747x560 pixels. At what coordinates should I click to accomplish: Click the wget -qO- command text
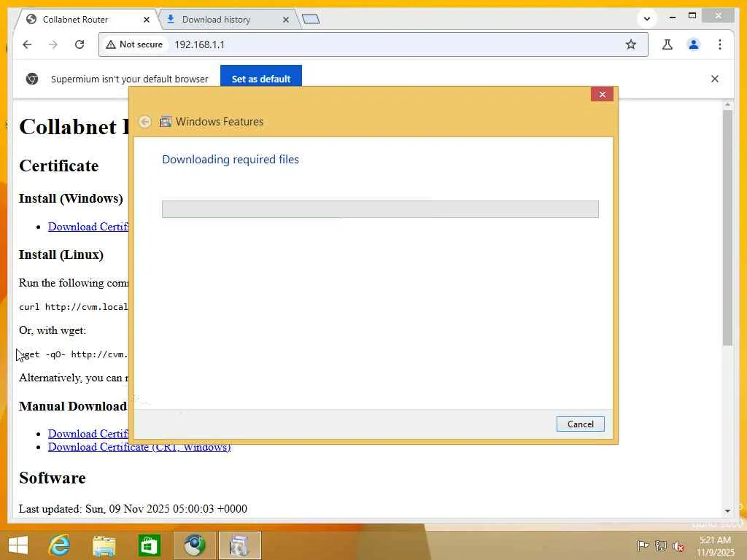pyautogui.click(x=74, y=354)
